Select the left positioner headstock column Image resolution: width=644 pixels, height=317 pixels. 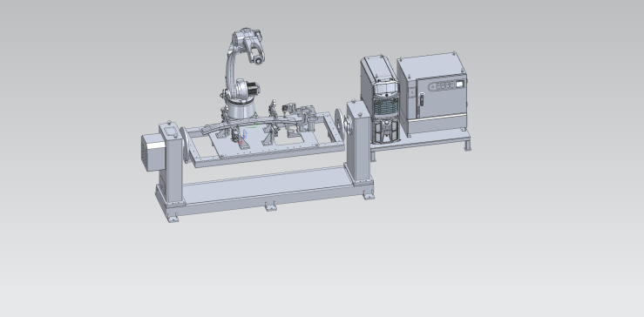click(171, 163)
